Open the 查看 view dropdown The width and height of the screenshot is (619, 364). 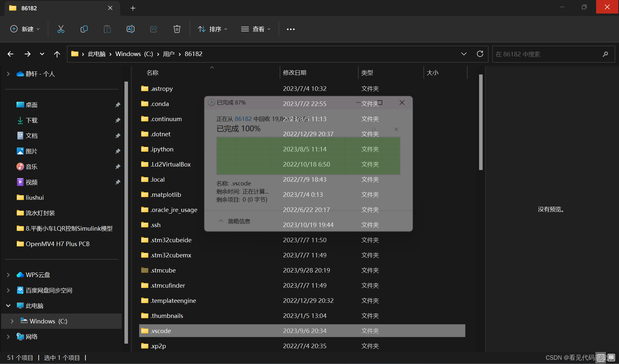point(256,29)
